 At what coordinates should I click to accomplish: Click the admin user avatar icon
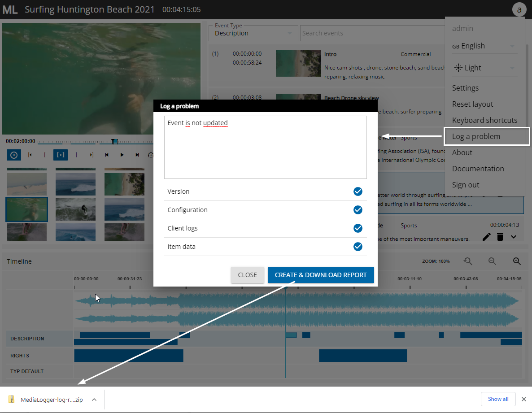point(519,9)
